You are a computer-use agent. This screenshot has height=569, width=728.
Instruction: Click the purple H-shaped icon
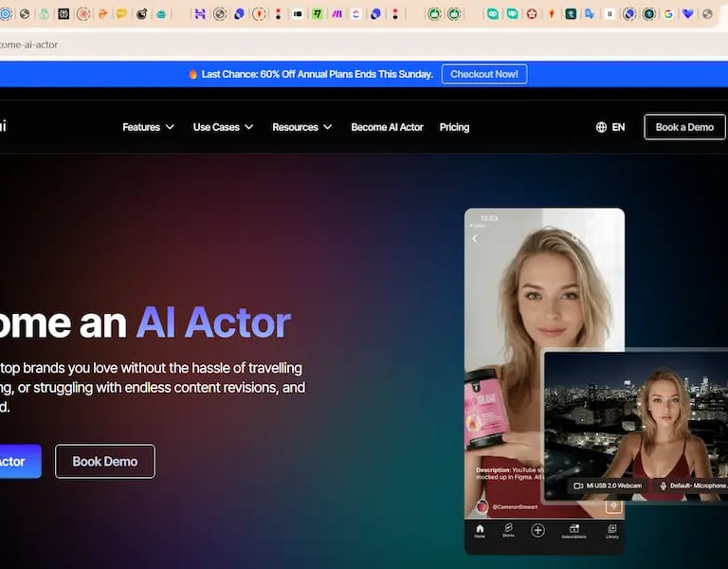(200, 14)
